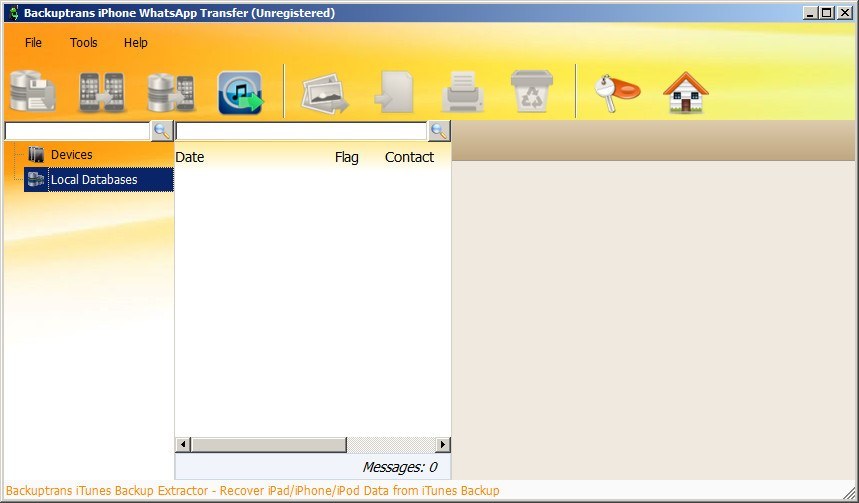The width and height of the screenshot is (859, 503).
Task: Click the application icon in title bar
Action: (x=14, y=13)
